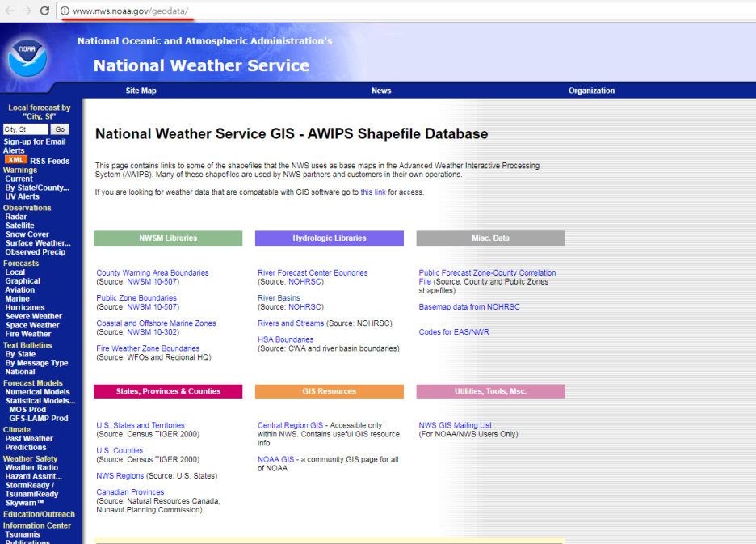Image resolution: width=756 pixels, height=544 pixels.
Task: Click the City, St forecast input field
Action: click(26, 129)
